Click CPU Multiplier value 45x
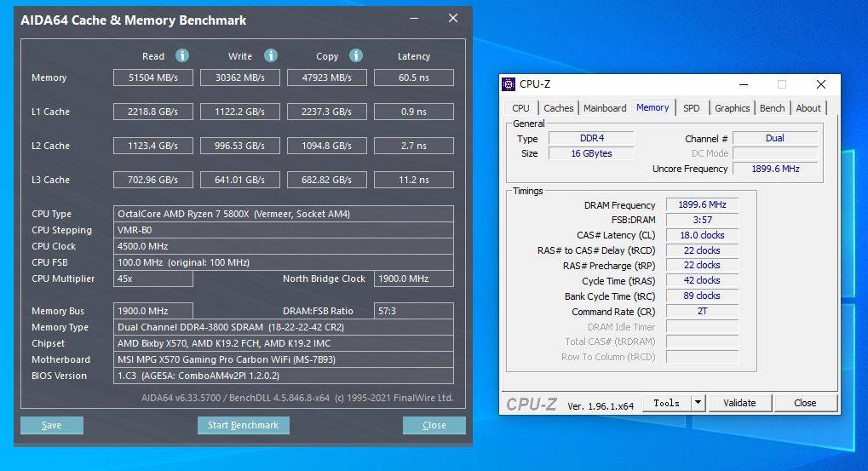 pos(152,279)
